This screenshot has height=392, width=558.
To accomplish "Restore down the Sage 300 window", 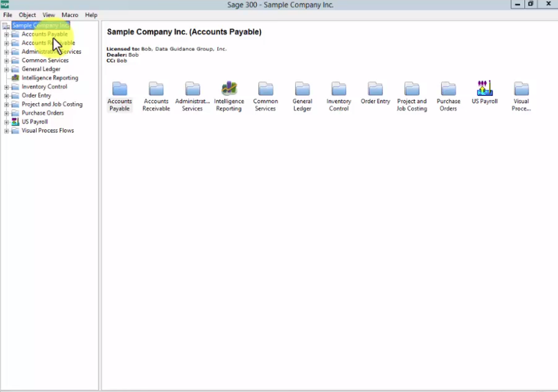I will click(x=530, y=4).
